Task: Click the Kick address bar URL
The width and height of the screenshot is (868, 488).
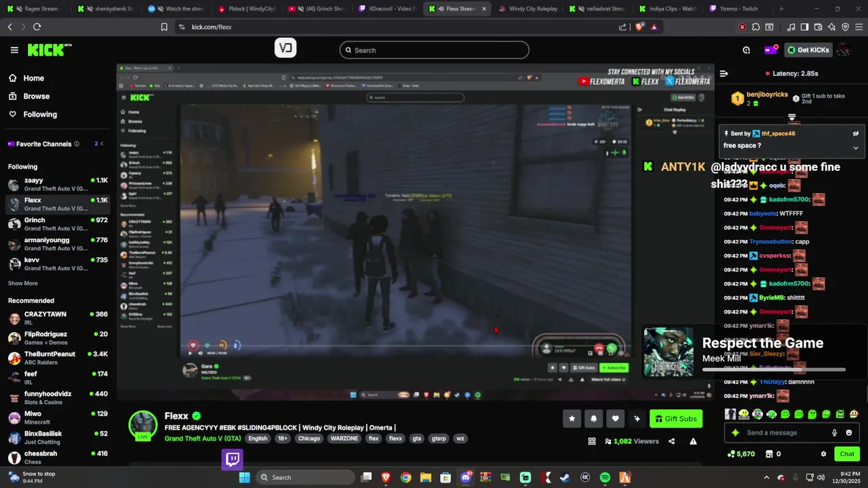Action: click(x=212, y=27)
